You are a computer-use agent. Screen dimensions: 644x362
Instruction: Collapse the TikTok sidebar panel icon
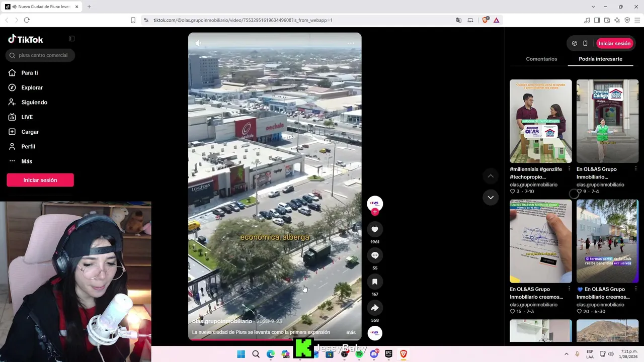[71, 39]
